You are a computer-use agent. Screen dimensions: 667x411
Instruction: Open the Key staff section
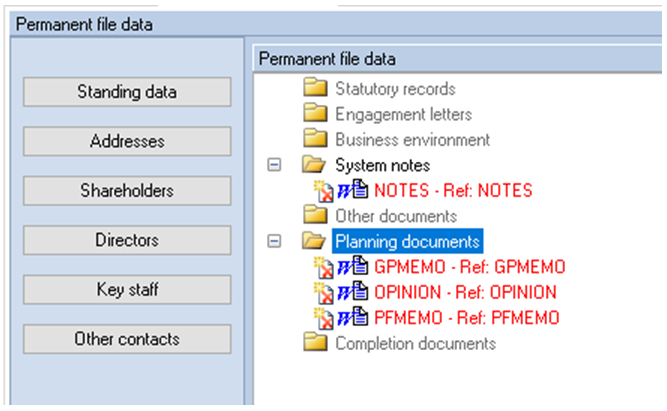(127, 289)
